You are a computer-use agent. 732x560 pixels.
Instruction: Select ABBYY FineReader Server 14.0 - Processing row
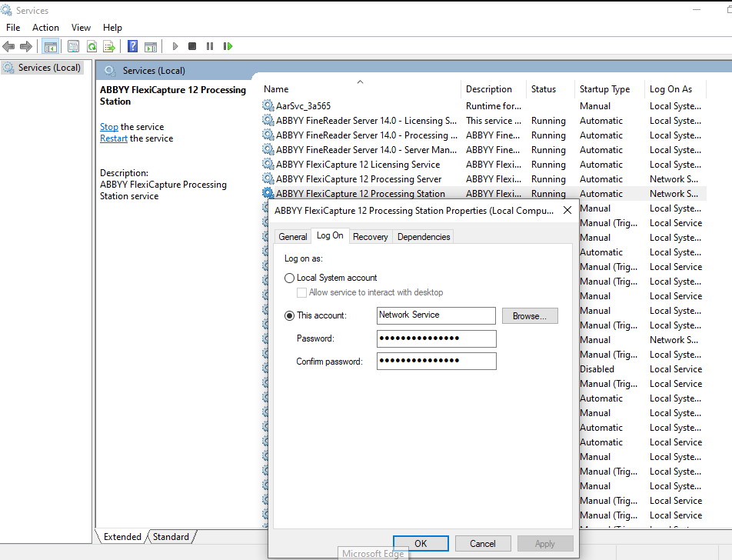pyautogui.click(x=483, y=135)
